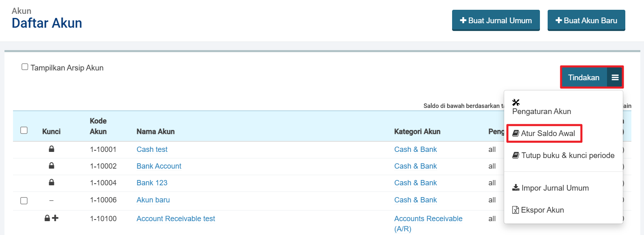
Task: Click the spreadsheet icon beside Ekspor Akun
Action: click(516, 210)
